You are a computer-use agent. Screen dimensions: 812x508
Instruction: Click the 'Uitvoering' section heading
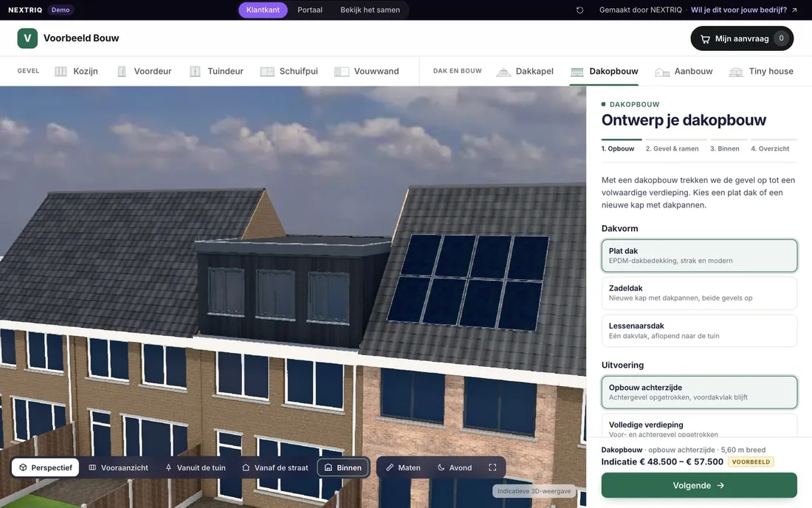(622, 365)
